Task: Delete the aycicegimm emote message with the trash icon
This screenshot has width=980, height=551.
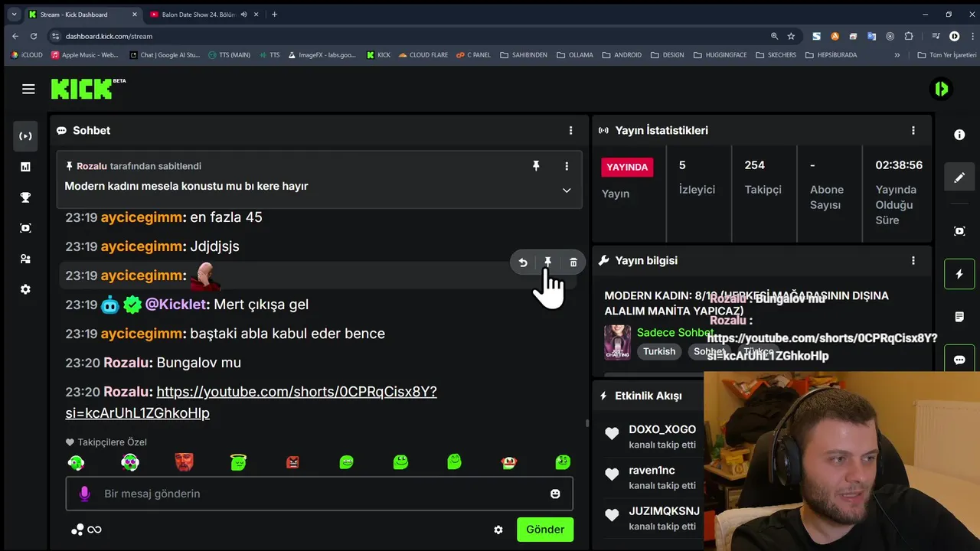Action: click(573, 262)
